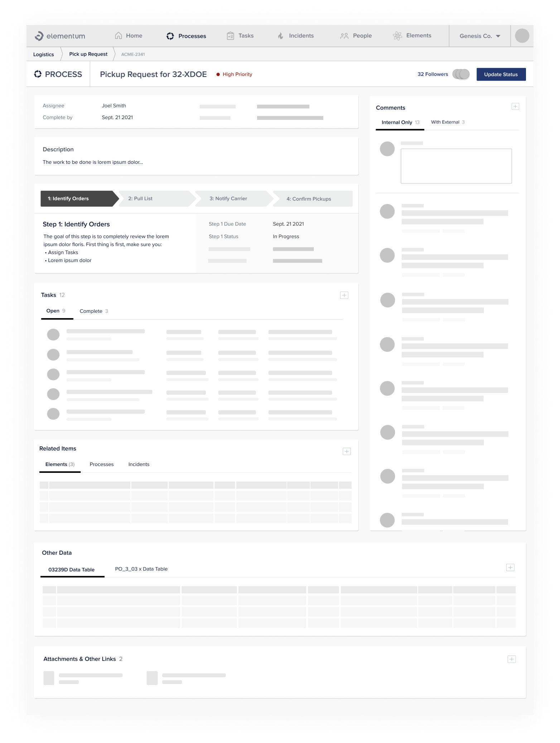This screenshot has height=743, width=560.
Task: Add a task with Tasks plus icon
Action: click(x=344, y=295)
